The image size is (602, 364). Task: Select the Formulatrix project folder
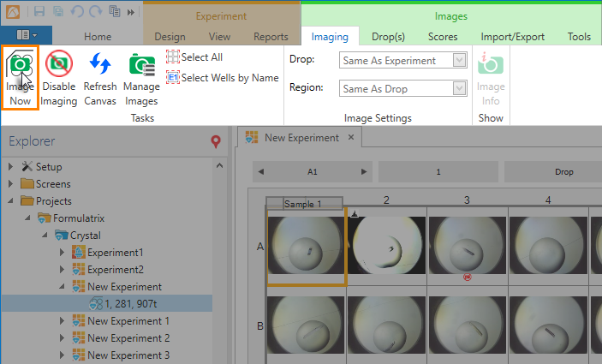(71, 218)
